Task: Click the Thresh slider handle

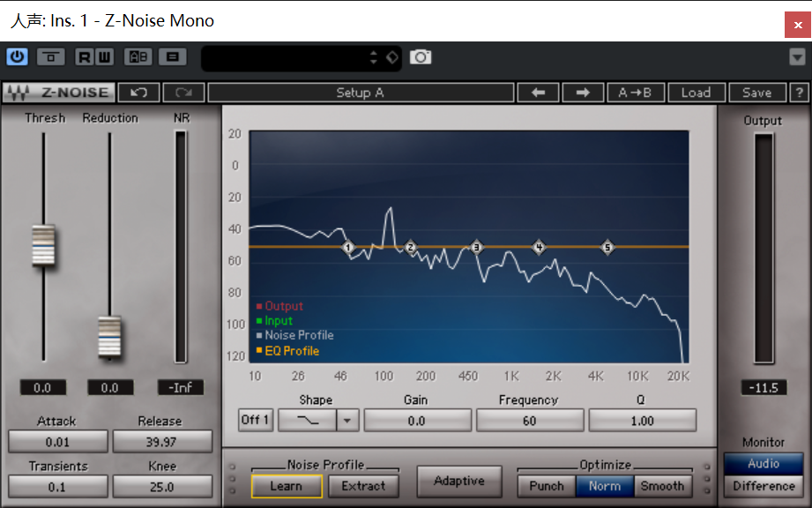Action: (43, 245)
